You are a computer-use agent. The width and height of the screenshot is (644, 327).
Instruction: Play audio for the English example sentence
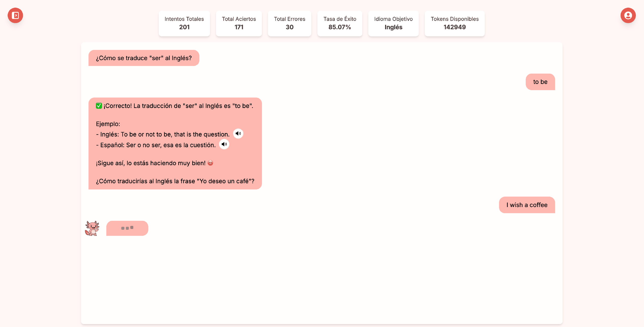tap(238, 134)
